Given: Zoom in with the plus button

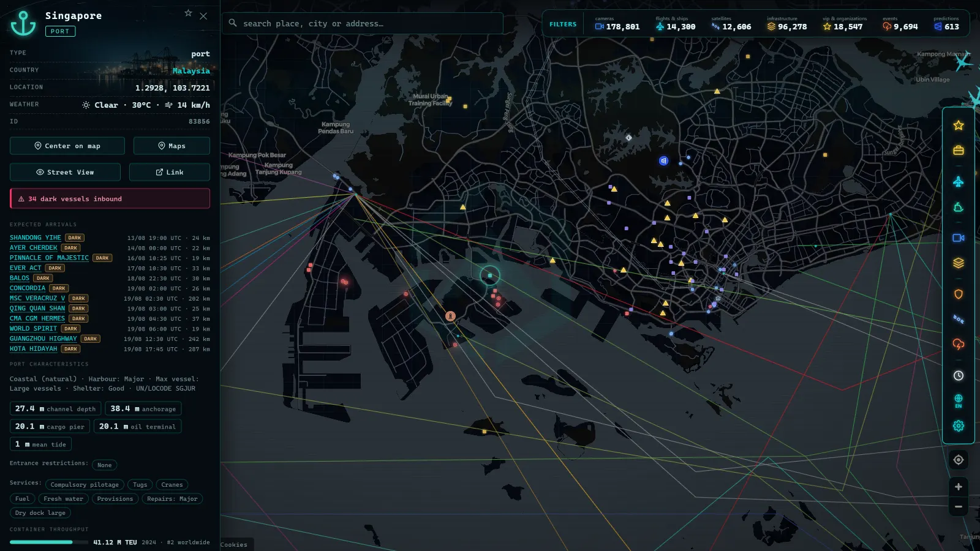Looking at the screenshot, I should click(959, 487).
